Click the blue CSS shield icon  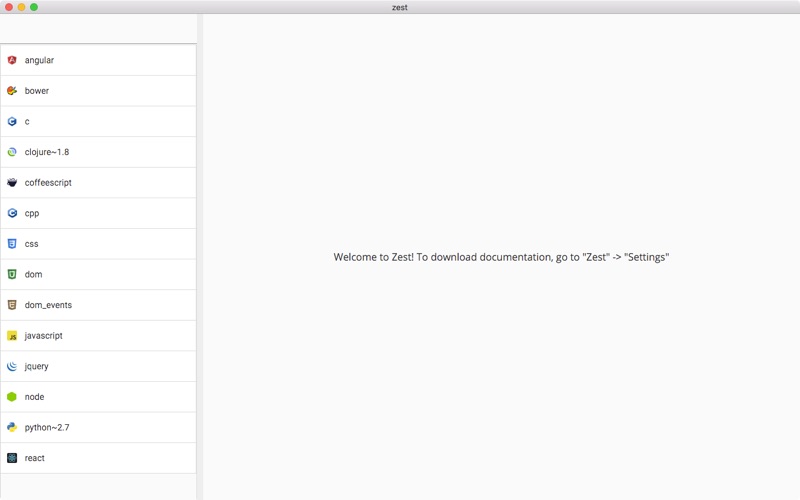(12, 244)
